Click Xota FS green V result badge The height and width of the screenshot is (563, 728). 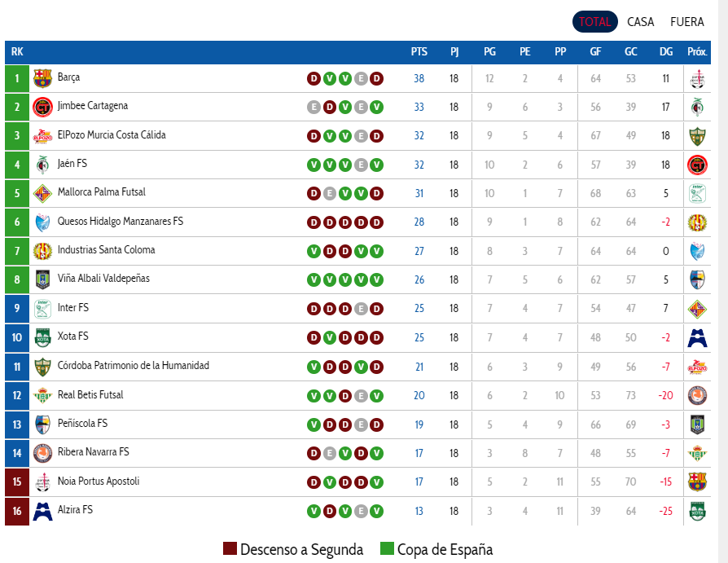(330, 337)
